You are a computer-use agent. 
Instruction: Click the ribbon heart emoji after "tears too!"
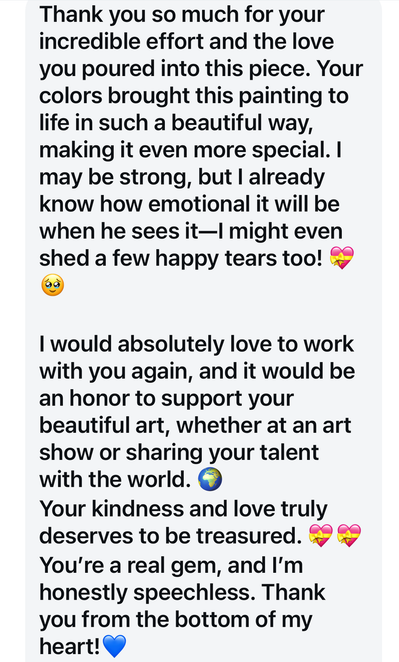pos(342,258)
